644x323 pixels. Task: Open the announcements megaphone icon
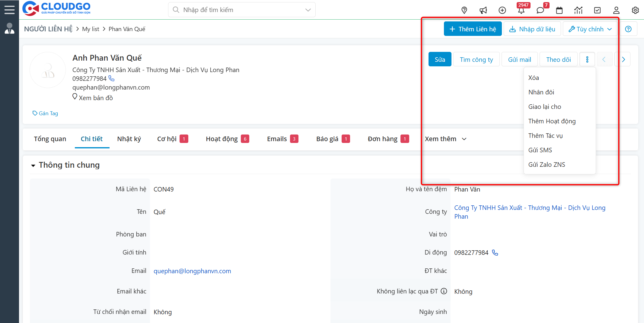click(483, 10)
